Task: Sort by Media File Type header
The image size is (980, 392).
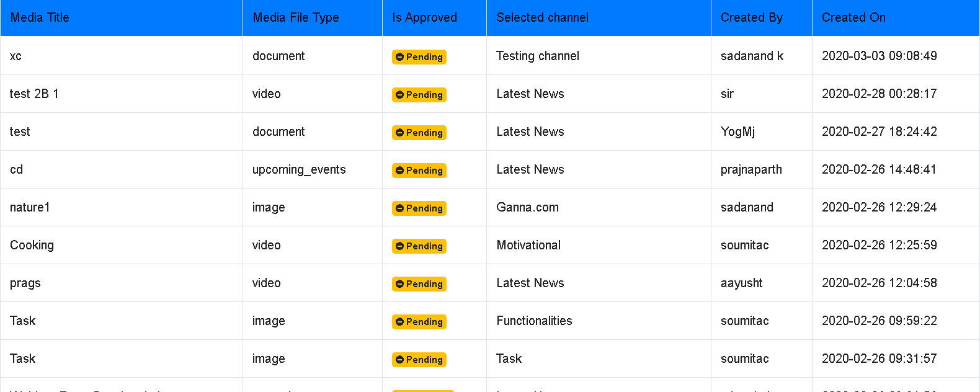Action: point(296,17)
